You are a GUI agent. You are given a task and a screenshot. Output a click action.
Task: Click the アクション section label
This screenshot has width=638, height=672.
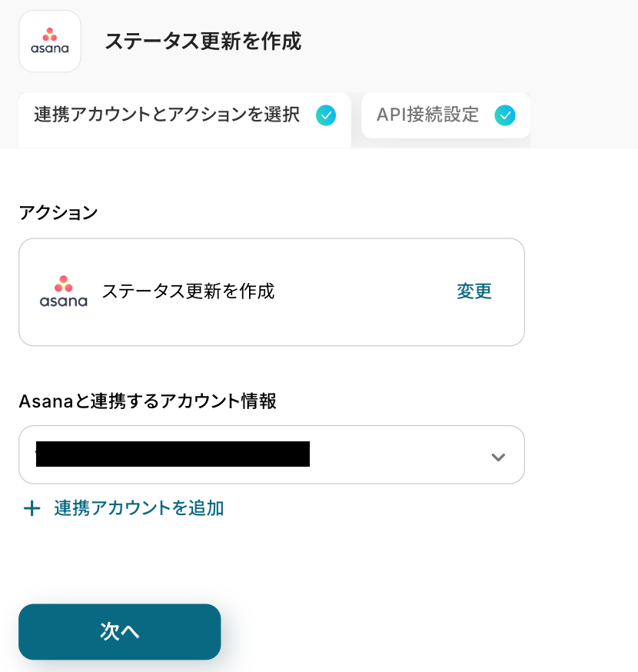(58, 212)
